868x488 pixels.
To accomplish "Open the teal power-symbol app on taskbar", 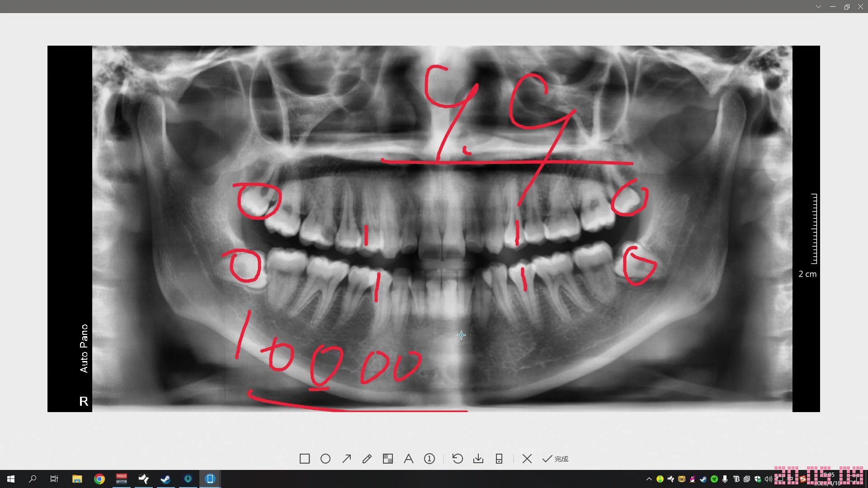I will (x=188, y=479).
